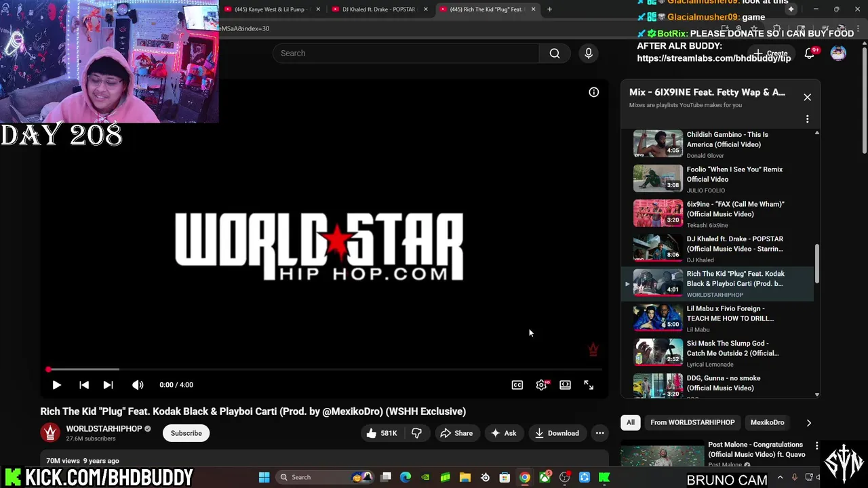Open Task View from taskbar
868x488 pixels.
point(386,477)
